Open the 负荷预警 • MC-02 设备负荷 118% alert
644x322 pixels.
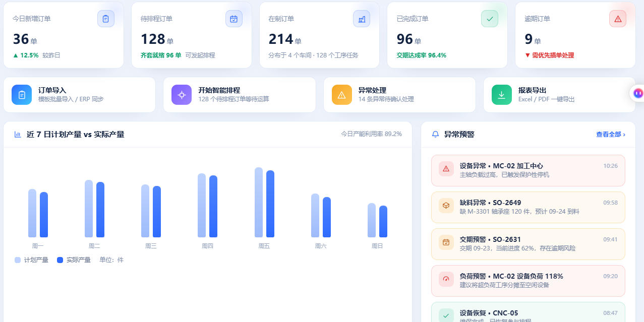tap(528, 281)
